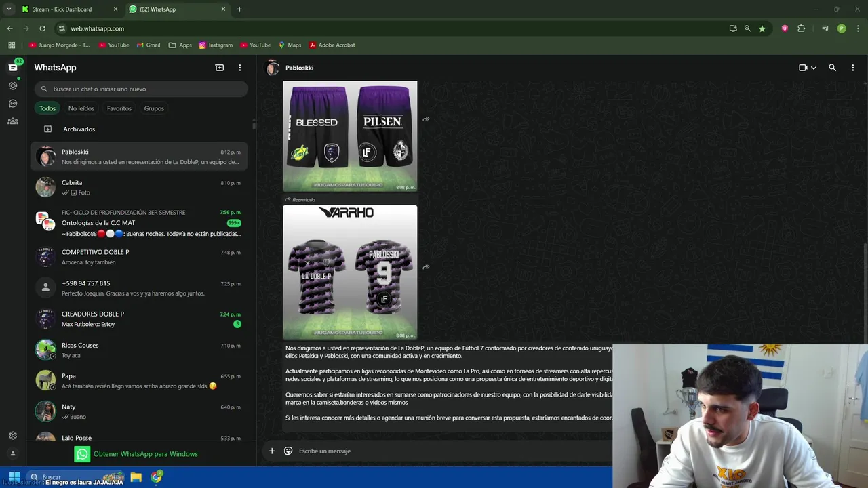
Task: Open the Naty chat
Action: pos(139,411)
